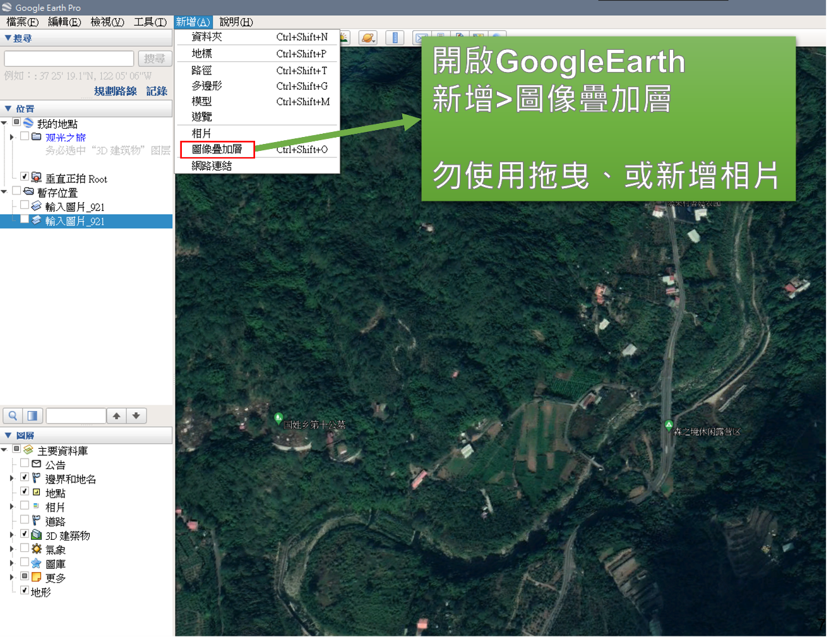Viewport: 836px width, 644px height.
Task: Collapse the 搜尋 panel header
Action: point(86,39)
